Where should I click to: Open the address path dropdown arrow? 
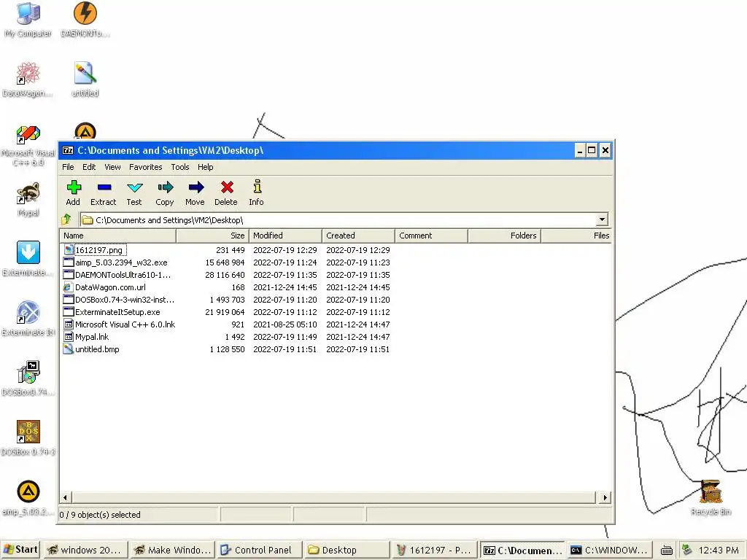[602, 219]
